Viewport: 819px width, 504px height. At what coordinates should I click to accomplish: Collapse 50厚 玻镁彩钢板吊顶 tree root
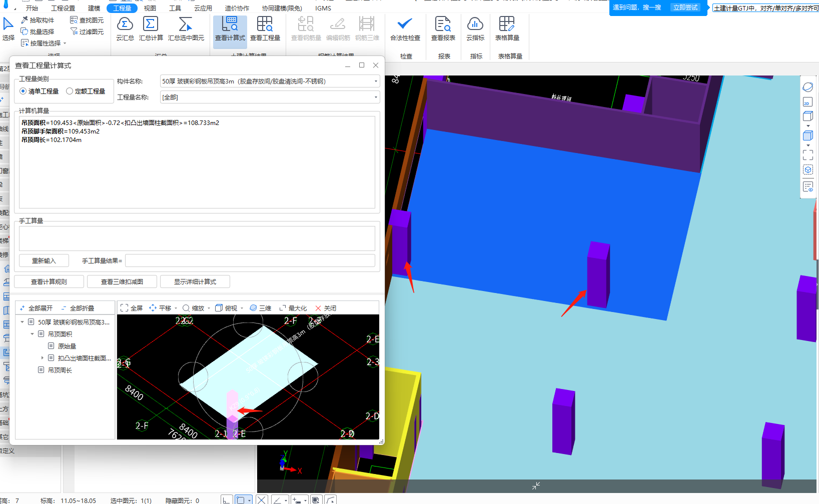point(23,322)
